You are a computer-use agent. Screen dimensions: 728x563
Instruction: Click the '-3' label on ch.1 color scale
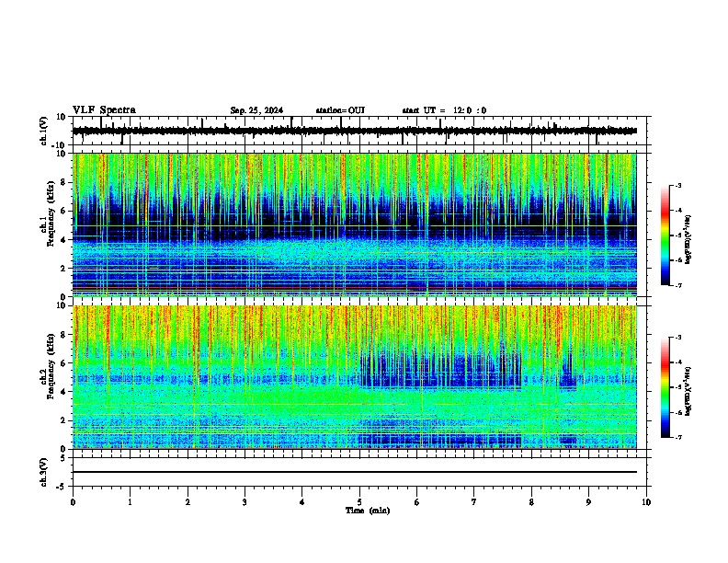pos(678,186)
